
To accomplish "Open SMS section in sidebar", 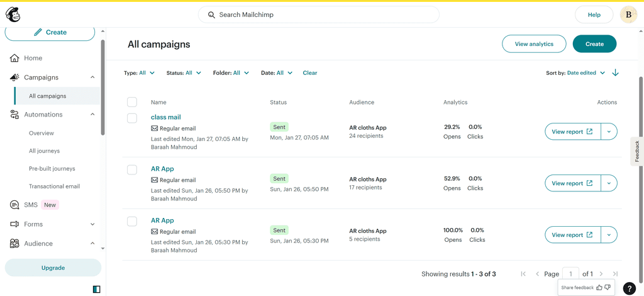I will (x=31, y=205).
